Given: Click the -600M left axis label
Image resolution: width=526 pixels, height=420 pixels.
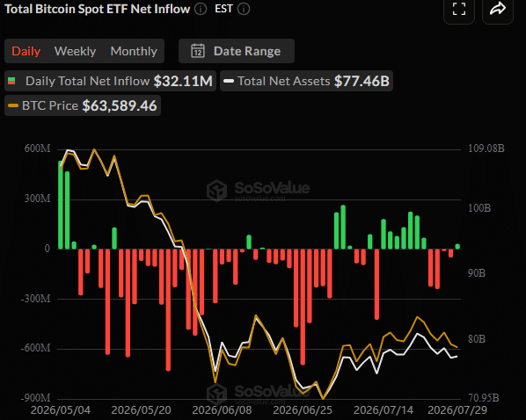Looking at the screenshot, I should [x=35, y=348].
